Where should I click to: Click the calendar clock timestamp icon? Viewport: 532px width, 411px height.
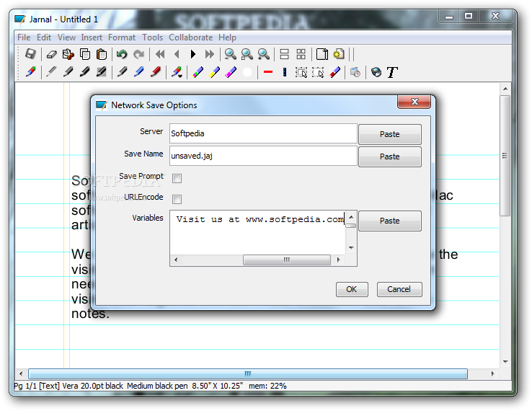(x=355, y=72)
